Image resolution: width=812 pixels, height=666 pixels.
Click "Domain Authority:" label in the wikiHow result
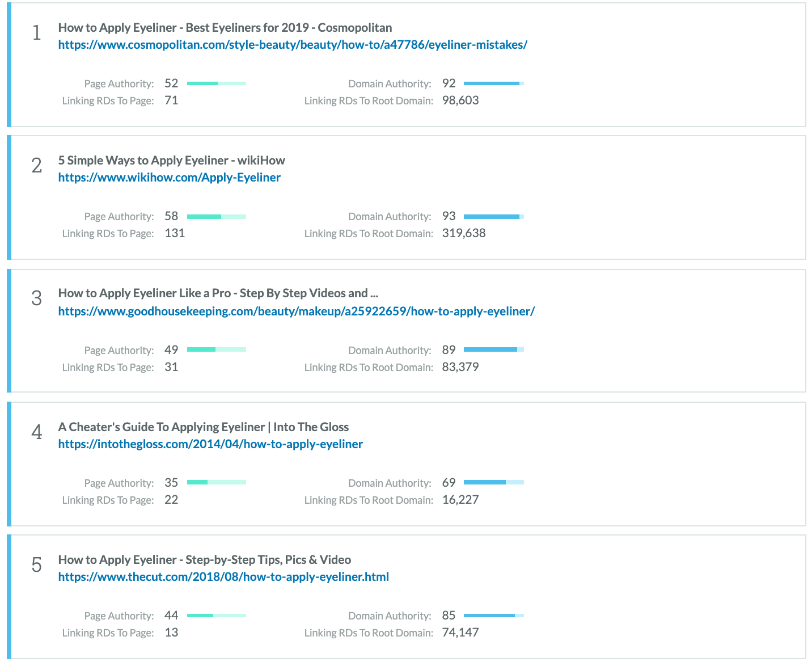(x=390, y=217)
